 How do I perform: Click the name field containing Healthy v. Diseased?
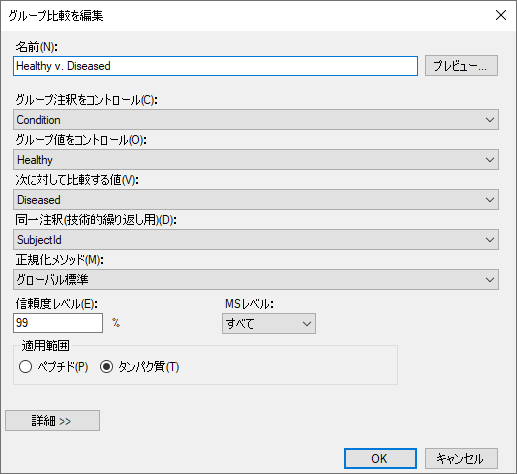coord(215,66)
